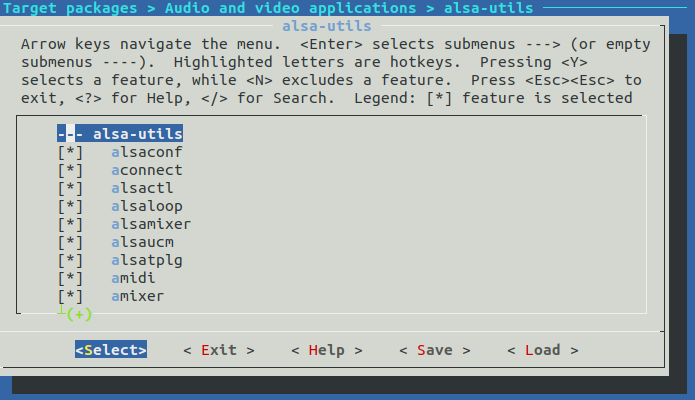Toggle the alsaucm checkbox
This screenshot has width=695, height=400.
(70, 242)
